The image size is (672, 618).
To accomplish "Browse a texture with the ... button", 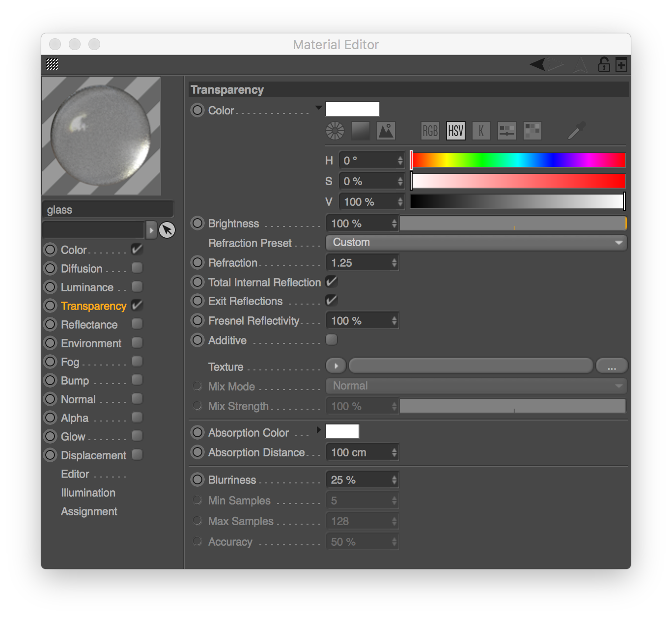I will pyautogui.click(x=611, y=365).
